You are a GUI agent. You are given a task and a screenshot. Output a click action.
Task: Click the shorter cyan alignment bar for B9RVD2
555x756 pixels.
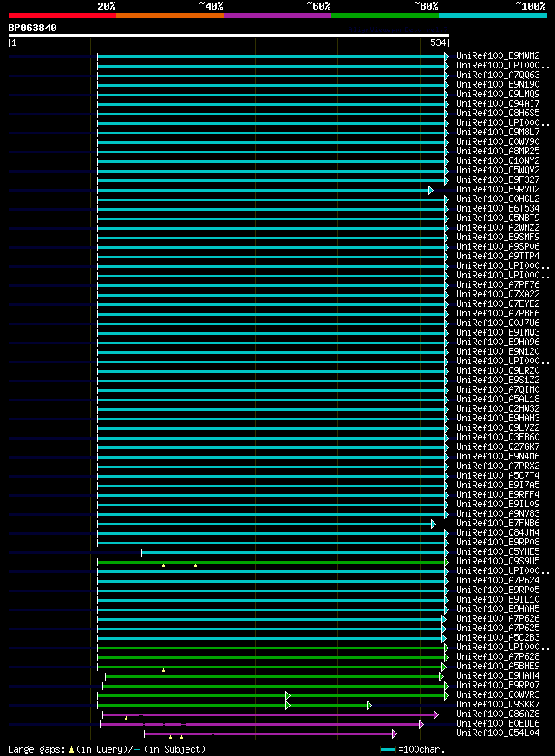(x=264, y=191)
